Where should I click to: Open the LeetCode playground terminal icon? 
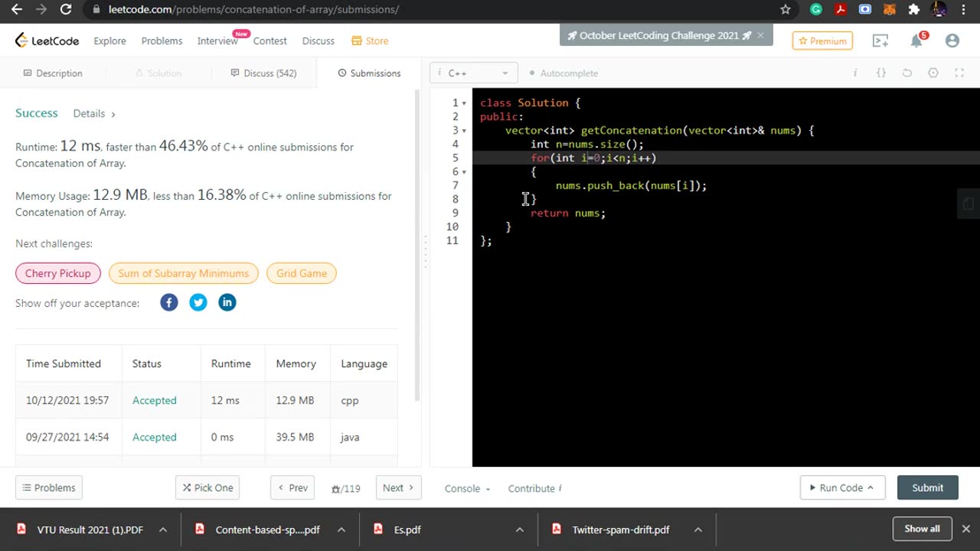[880, 41]
